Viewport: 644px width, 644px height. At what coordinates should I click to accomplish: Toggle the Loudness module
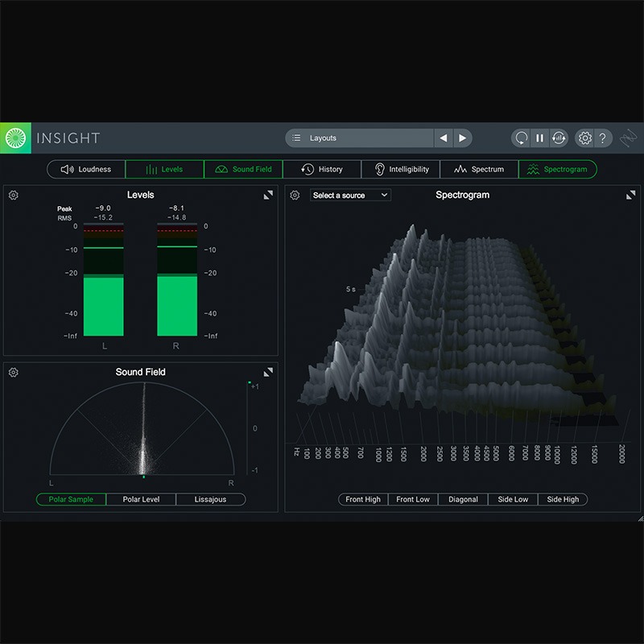86,169
